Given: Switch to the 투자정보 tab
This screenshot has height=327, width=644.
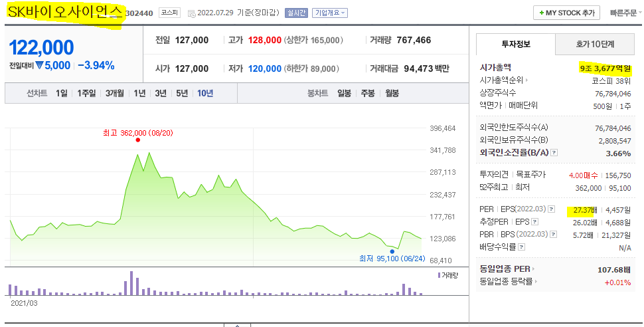Looking at the screenshot, I should 516,44.
